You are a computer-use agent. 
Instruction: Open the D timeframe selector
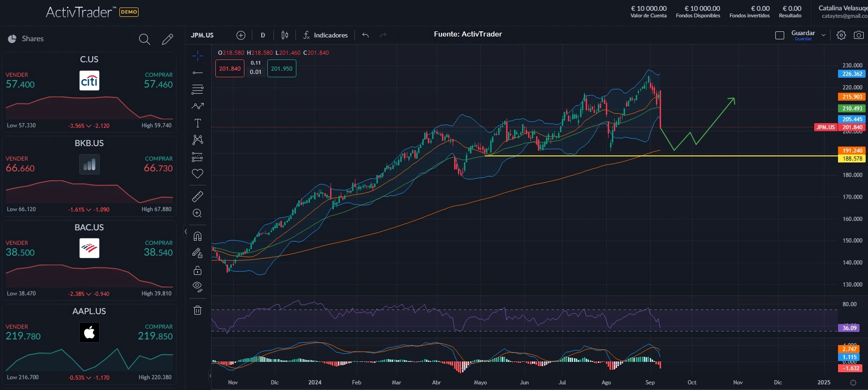point(263,35)
